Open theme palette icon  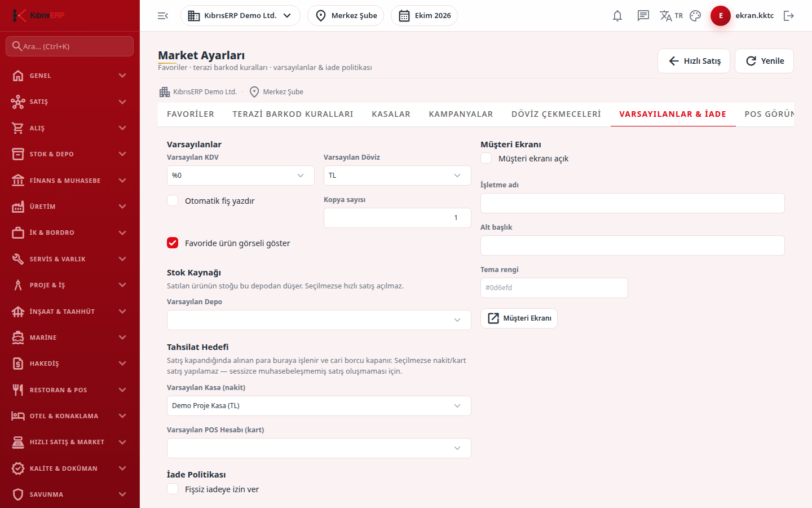(695, 16)
